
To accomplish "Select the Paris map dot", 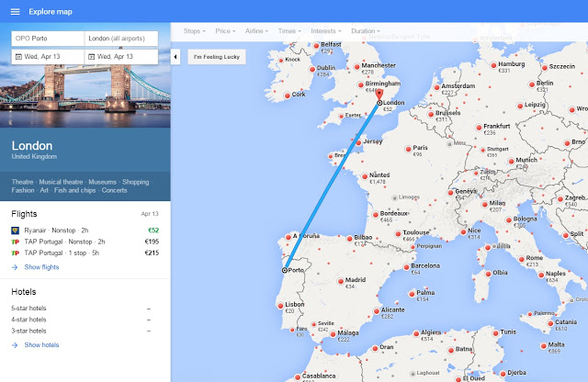I will pyautogui.click(x=408, y=149).
